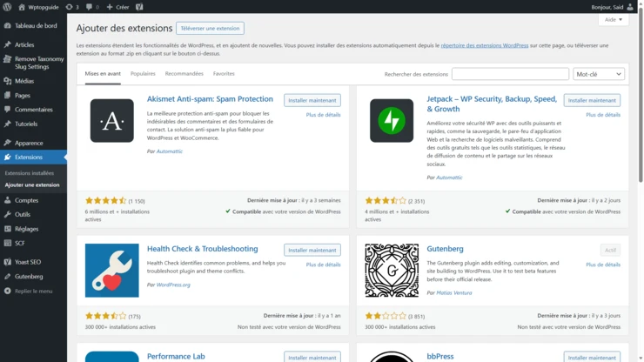This screenshot has height=362, width=644.
Task: Select Mises en avant tab
Action: point(103,74)
